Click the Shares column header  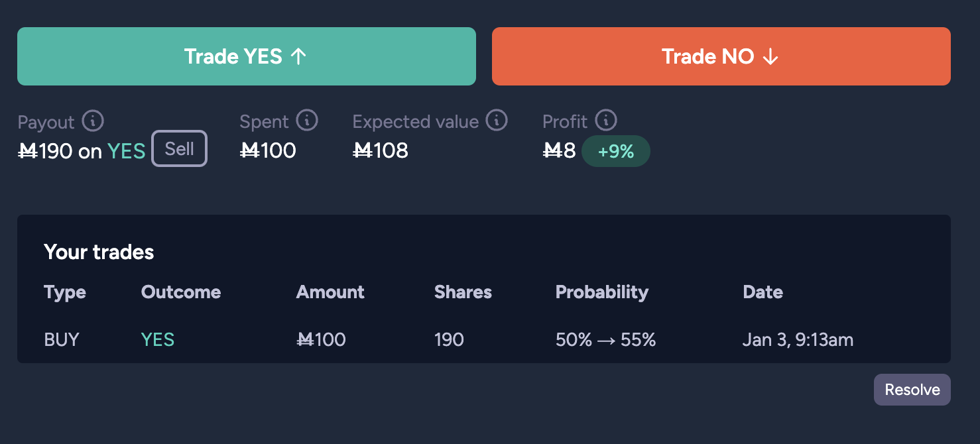pyautogui.click(x=463, y=292)
